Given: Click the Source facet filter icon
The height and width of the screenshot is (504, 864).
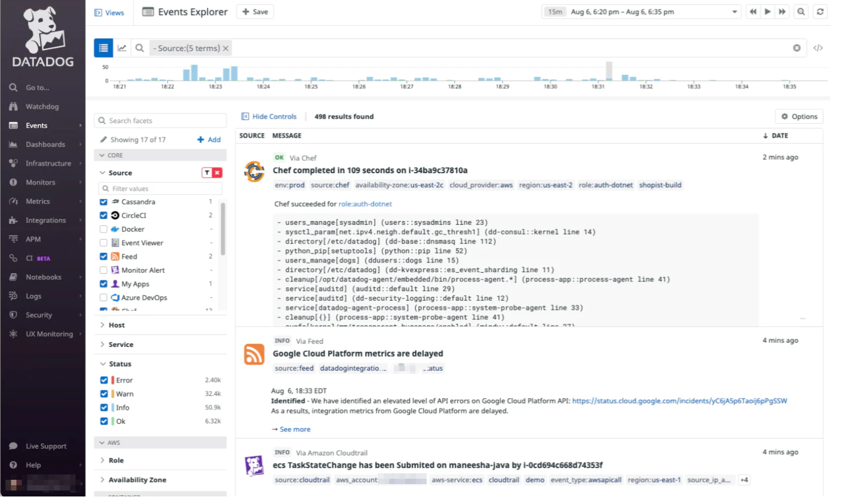Looking at the screenshot, I should pos(207,173).
